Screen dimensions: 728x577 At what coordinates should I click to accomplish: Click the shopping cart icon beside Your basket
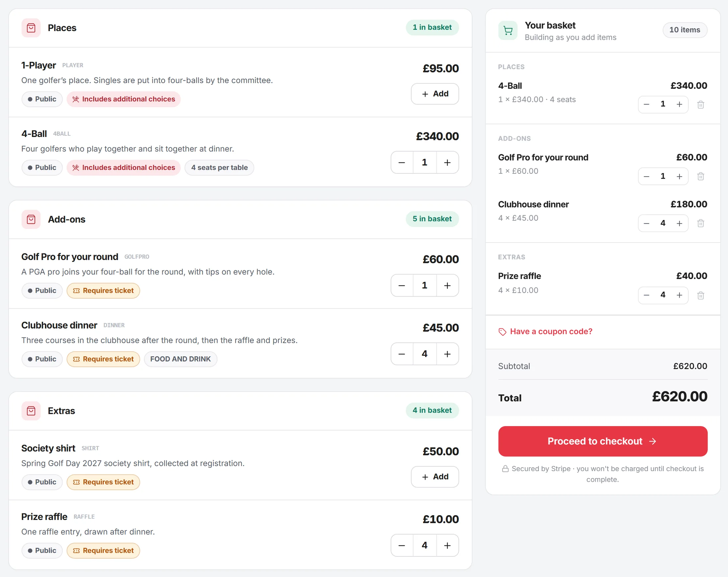click(x=508, y=30)
